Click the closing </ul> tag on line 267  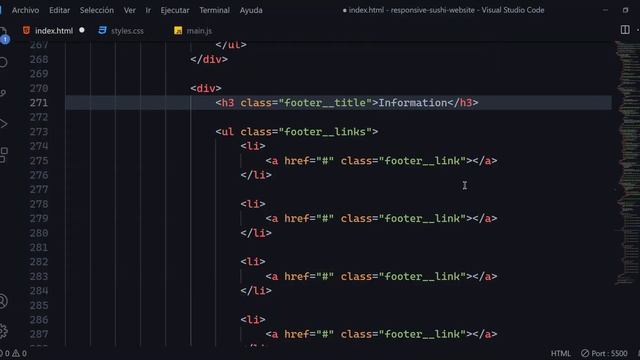[231, 44]
